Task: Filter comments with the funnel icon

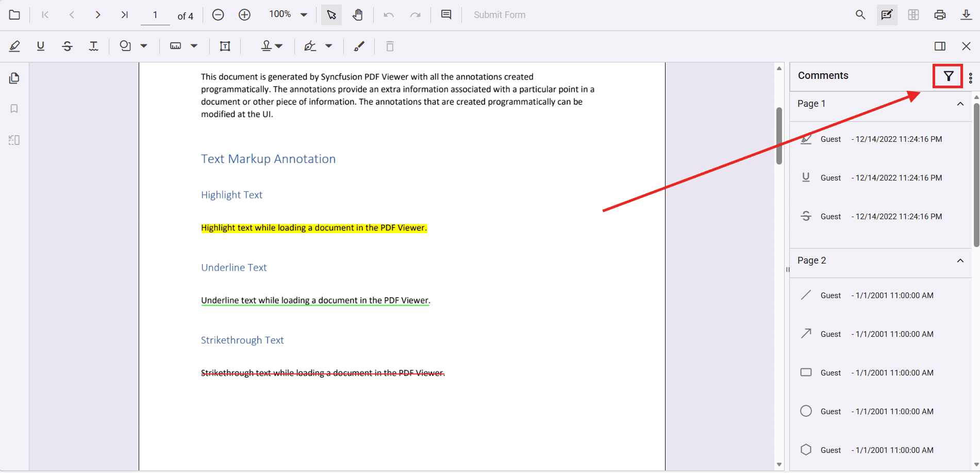Action: tap(948, 77)
